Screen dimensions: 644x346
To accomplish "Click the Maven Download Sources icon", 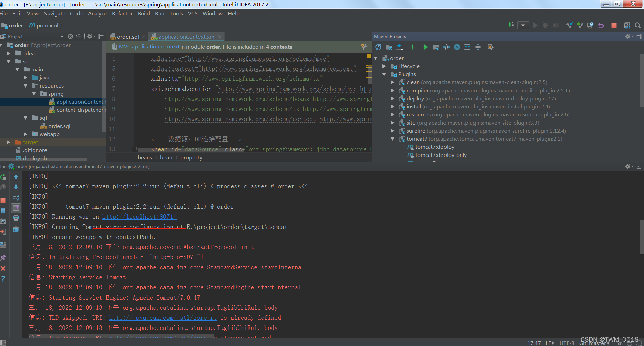I will pyautogui.click(x=400, y=47).
